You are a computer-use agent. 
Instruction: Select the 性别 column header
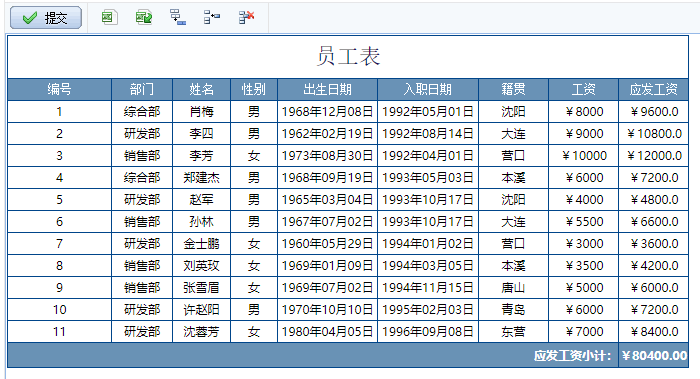click(254, 90)
